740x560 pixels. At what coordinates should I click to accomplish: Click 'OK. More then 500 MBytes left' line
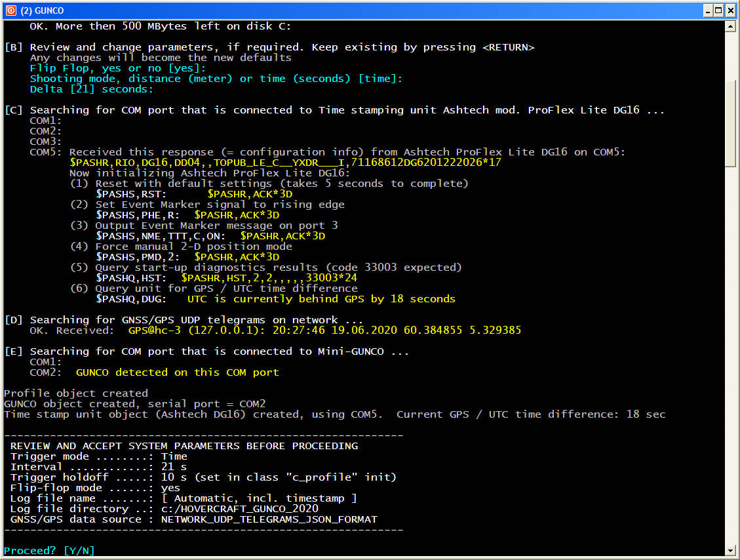(x=161, y=26)
